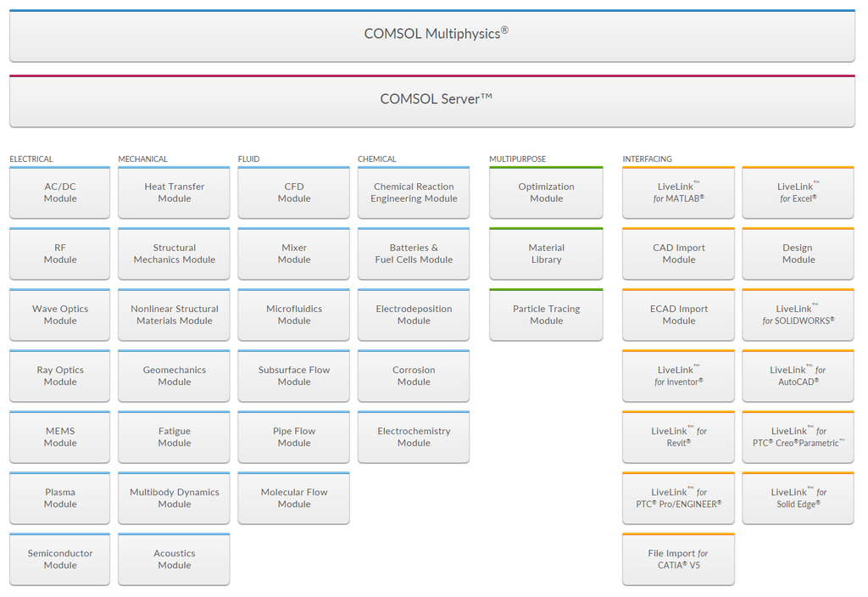
Task: Open the Wave Optics Module
Action: [60, 315]
